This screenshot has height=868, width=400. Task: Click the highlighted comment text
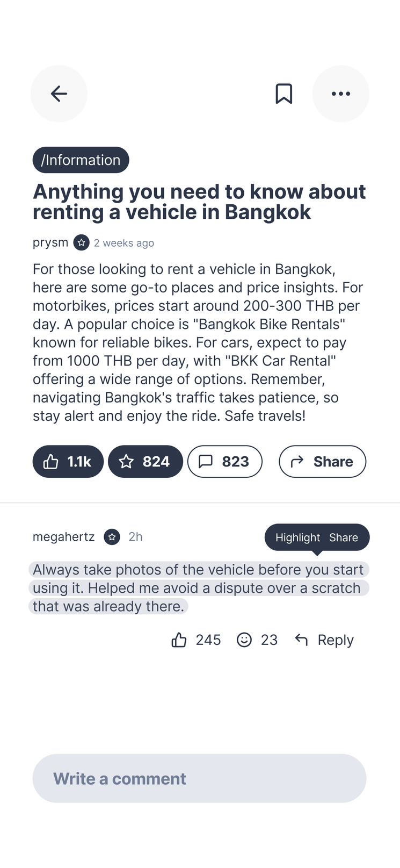(199, 588)
